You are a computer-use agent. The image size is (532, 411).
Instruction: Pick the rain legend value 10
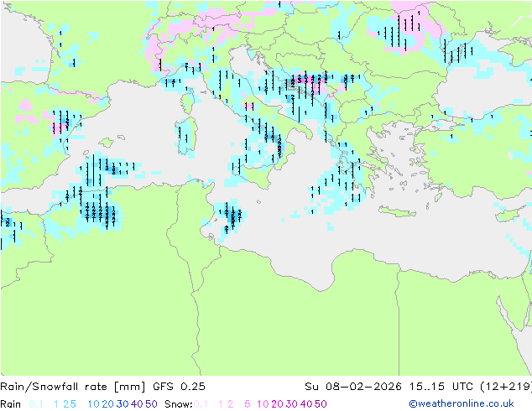coord(94,403)
